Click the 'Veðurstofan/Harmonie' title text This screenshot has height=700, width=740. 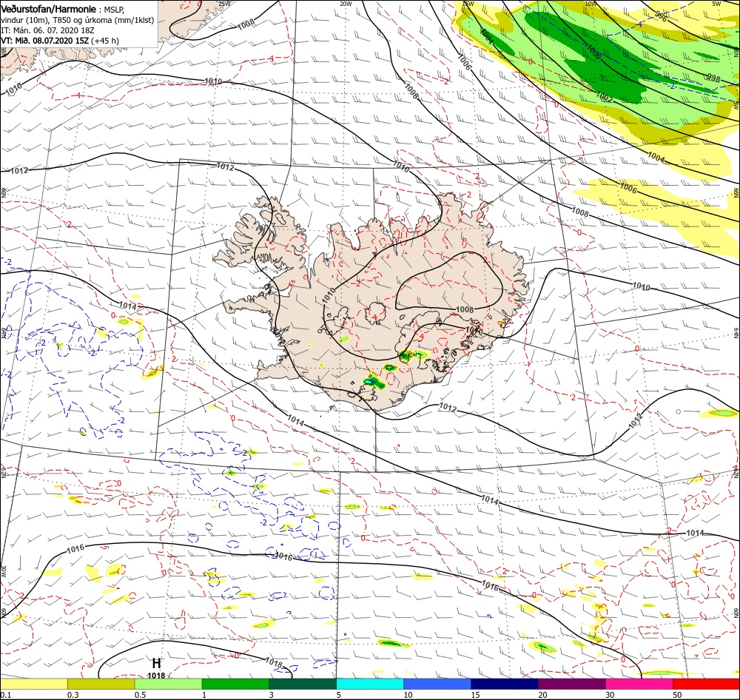[49, 9]
